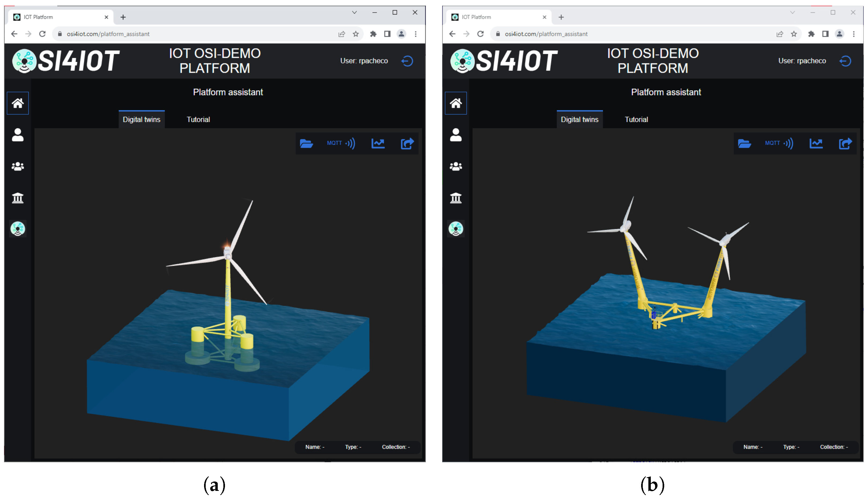Bookmark page with star icon in panel (b)
868x500 pixels.
pos(794,34)
